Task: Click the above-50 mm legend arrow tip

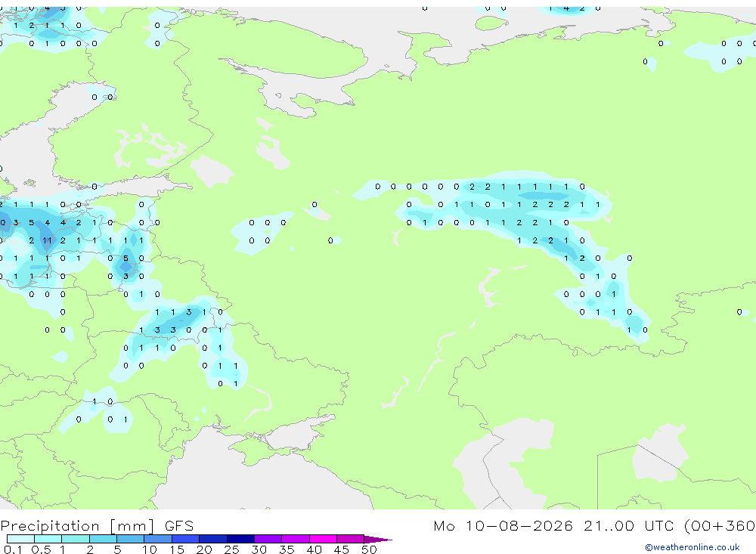Action: tap(378, 539)
